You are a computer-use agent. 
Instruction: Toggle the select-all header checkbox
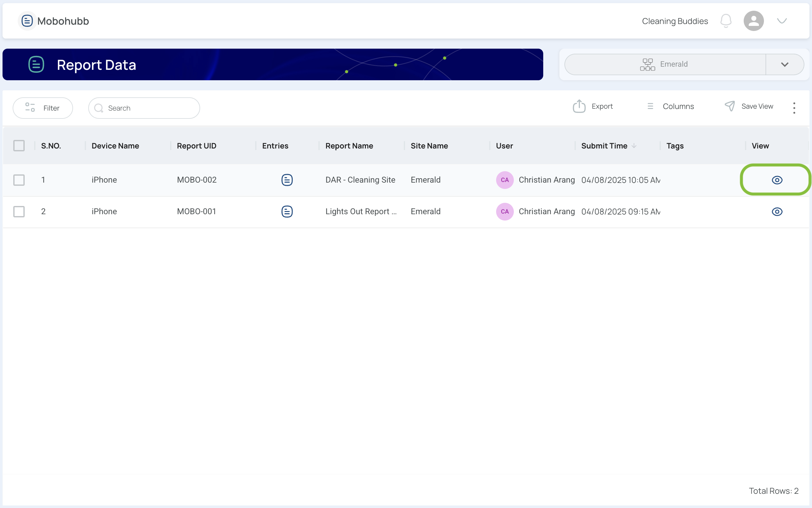click(19, 146)
